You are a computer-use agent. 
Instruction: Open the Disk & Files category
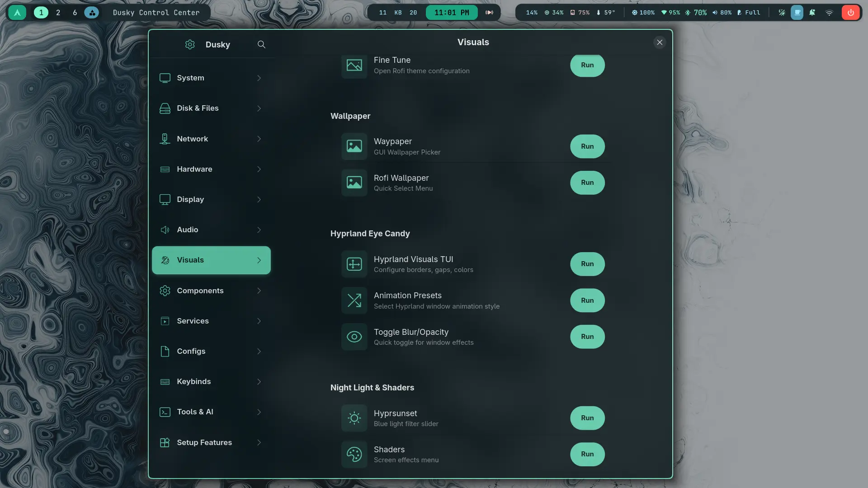[211, 108]
